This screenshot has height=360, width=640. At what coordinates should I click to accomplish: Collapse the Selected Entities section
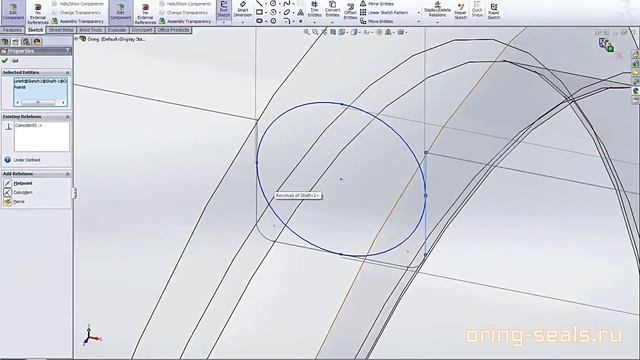pyautogui.click(x=68, y=72)
